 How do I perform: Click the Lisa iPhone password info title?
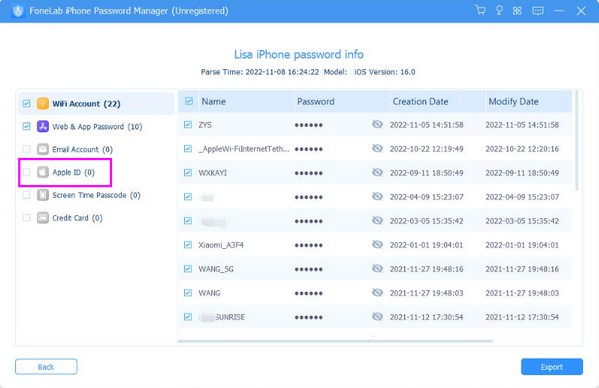pyautogui.click(x=299, y=54)
